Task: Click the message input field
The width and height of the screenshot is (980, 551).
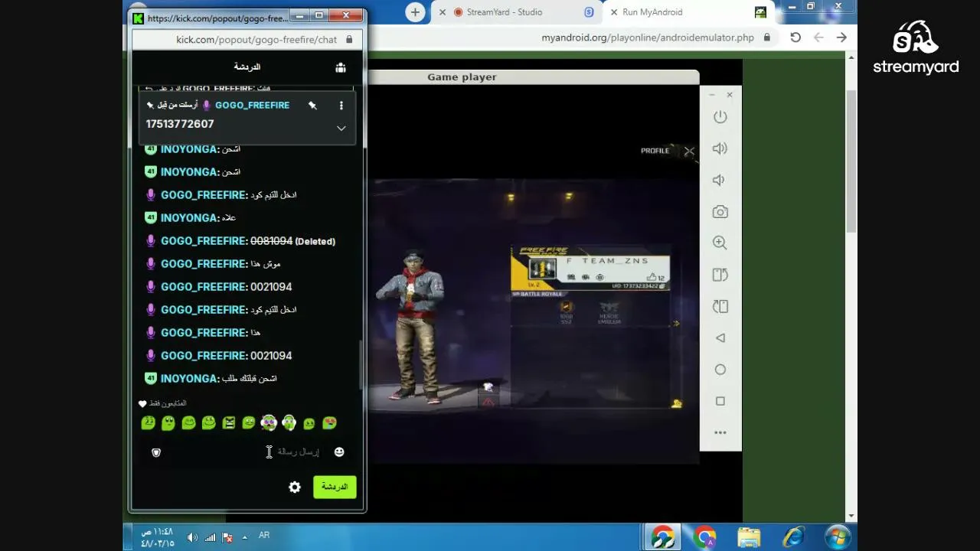Action: pos(247,452)
